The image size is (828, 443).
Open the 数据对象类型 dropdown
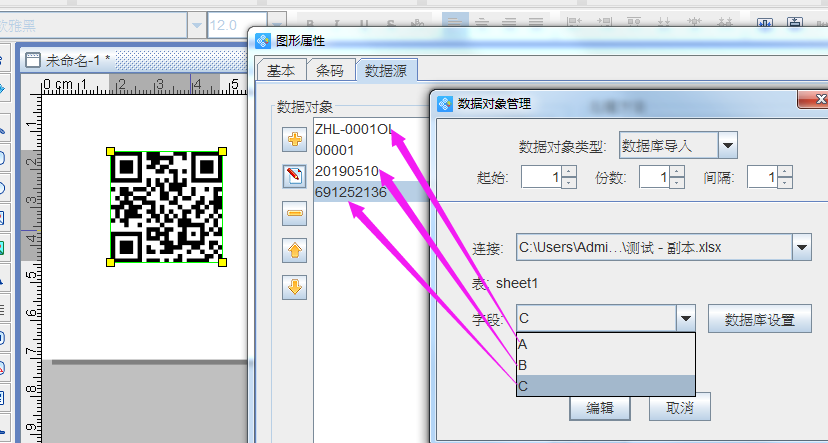(x=727, y=146)
